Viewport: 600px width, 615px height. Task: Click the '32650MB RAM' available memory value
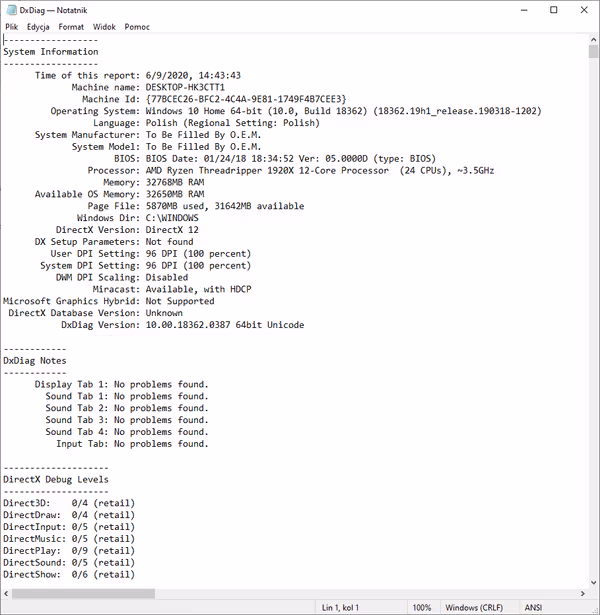tap(175, 194)
